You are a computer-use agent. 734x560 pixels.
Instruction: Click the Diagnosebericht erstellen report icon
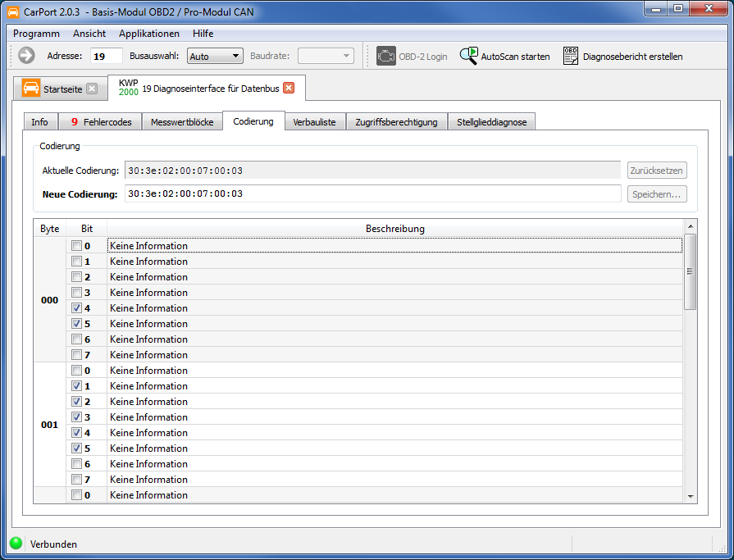point(571,56)
